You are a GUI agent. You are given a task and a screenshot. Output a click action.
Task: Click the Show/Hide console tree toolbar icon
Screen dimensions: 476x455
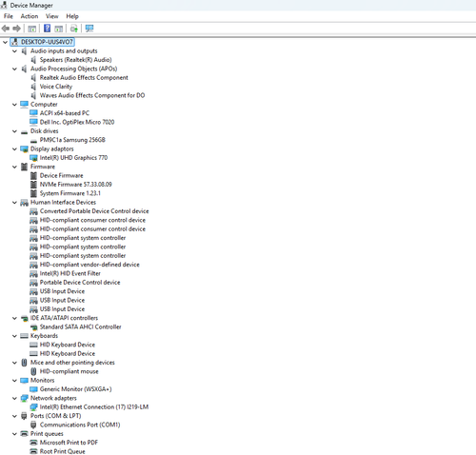[x=31, y=29]
